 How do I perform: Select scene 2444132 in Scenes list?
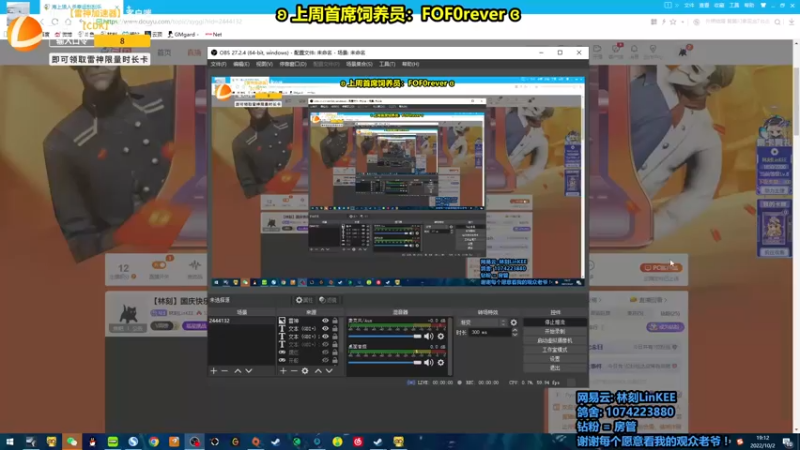coord(242,321)
